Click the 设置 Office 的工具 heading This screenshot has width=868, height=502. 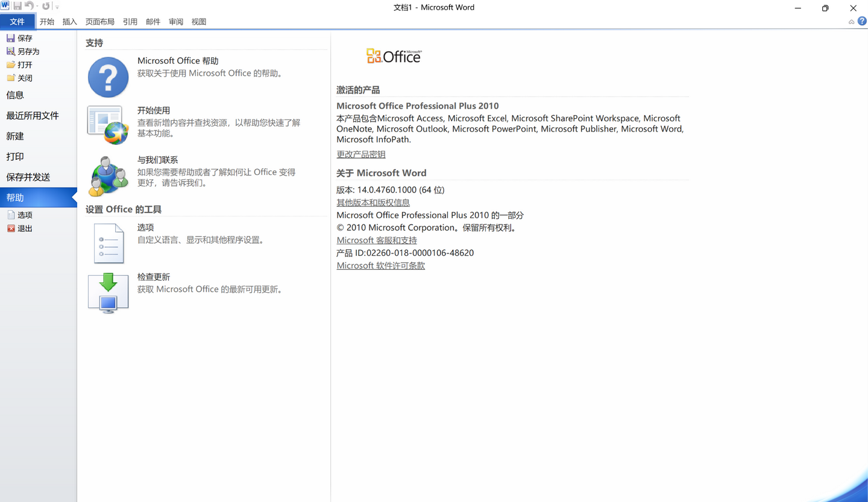[124, 209]
